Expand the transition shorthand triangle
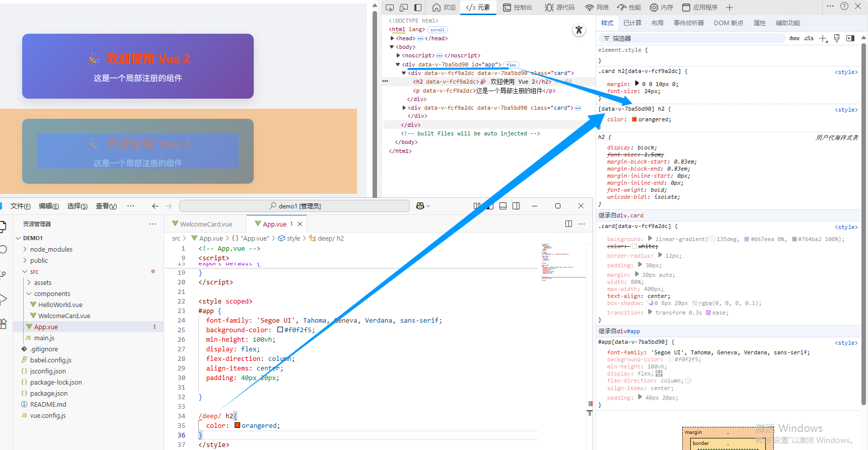The image size is (868, 450). coord(650,312)
